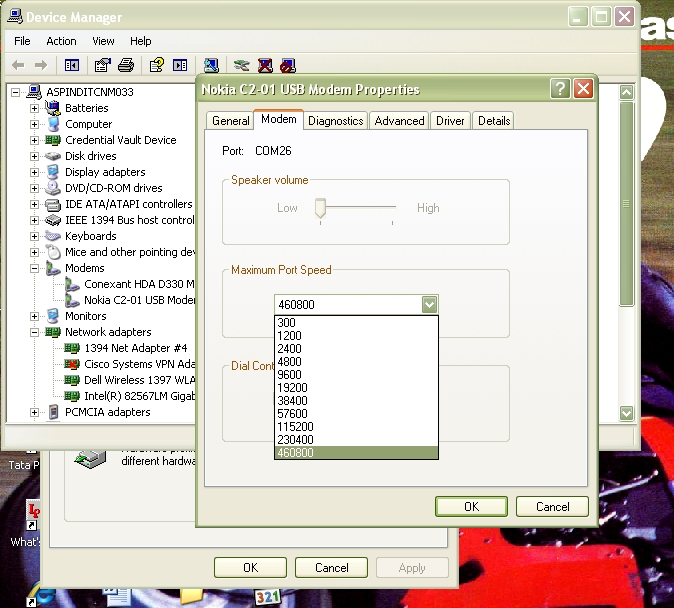Click the Print toolbar icon

click(126, 65)
